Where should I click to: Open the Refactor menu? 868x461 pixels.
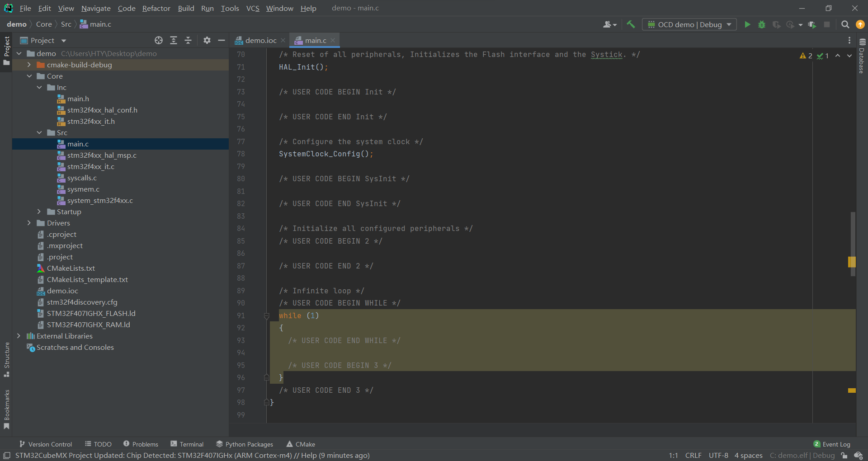(x=156, y=8)
